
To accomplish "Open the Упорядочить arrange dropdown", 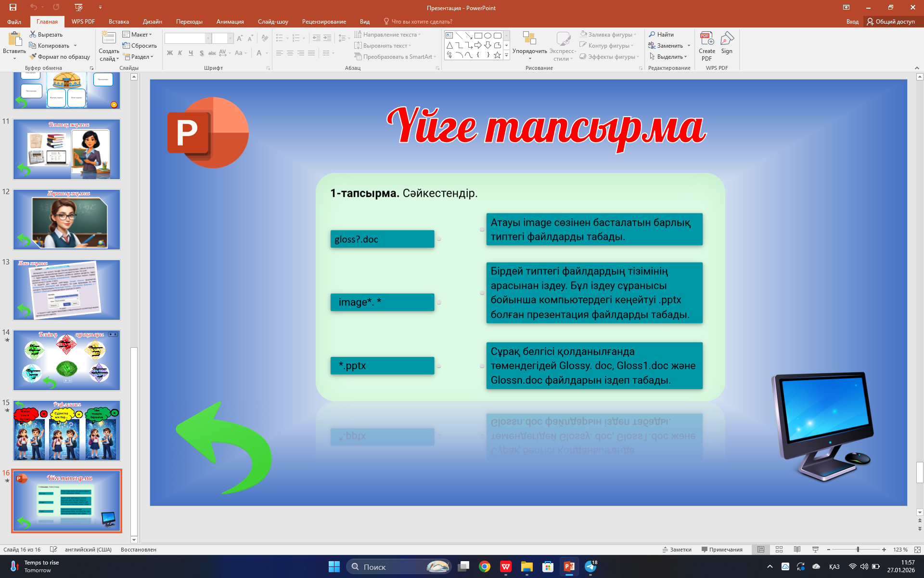I will (529, 46).
